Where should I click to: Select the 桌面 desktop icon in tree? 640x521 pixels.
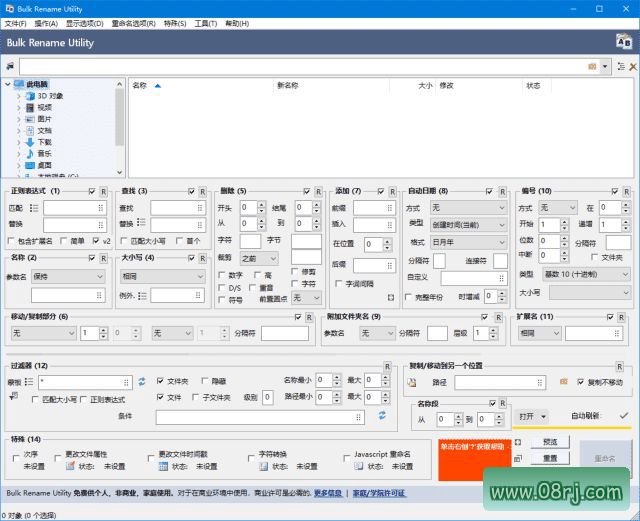[x=30, y=165]
